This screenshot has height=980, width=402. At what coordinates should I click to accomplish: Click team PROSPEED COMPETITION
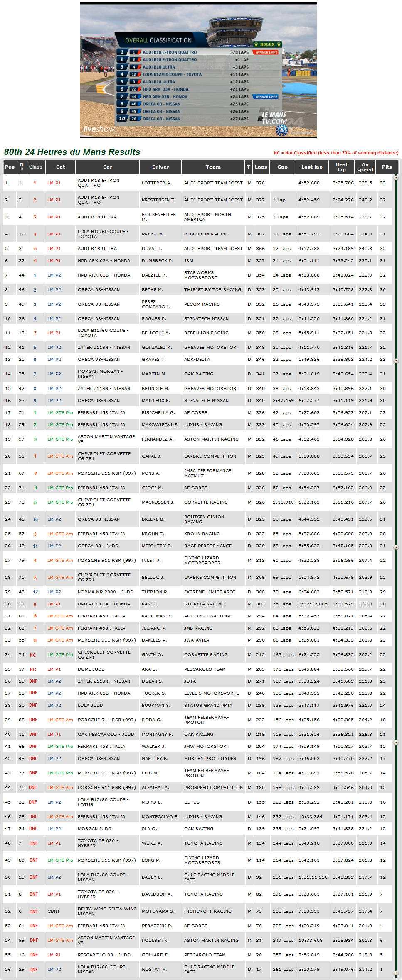click(214, 787)
